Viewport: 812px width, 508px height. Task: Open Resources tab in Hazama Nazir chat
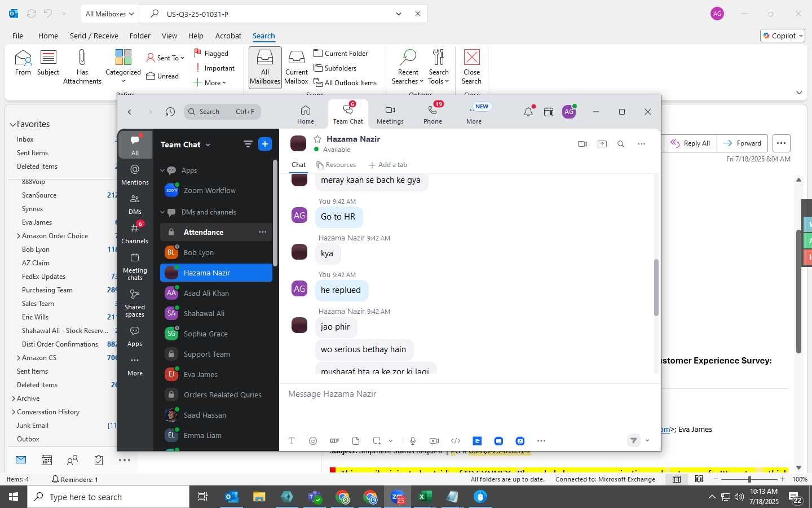pyautogui.click(x=336, y=165)
